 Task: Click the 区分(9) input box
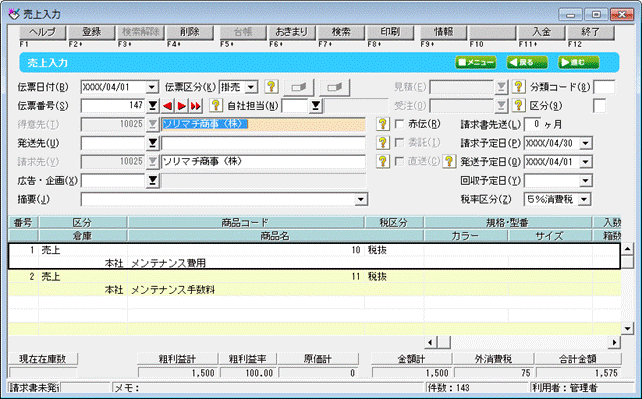(599, 106)
